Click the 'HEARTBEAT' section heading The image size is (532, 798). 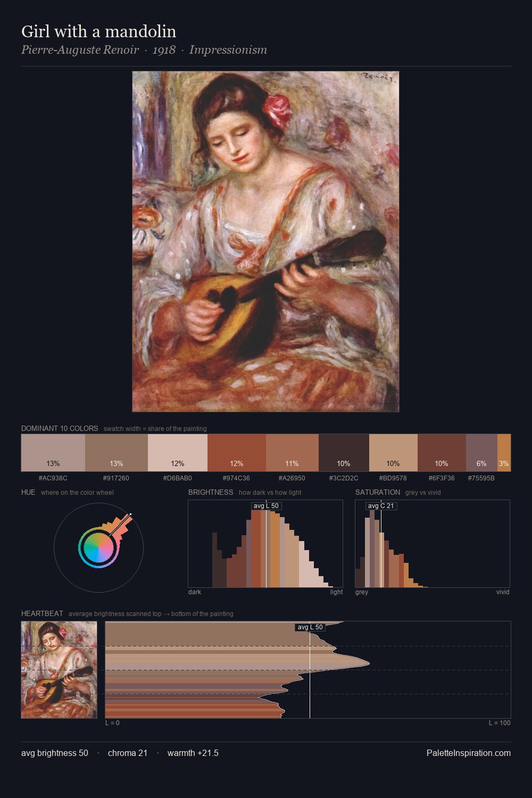(42, 613)
